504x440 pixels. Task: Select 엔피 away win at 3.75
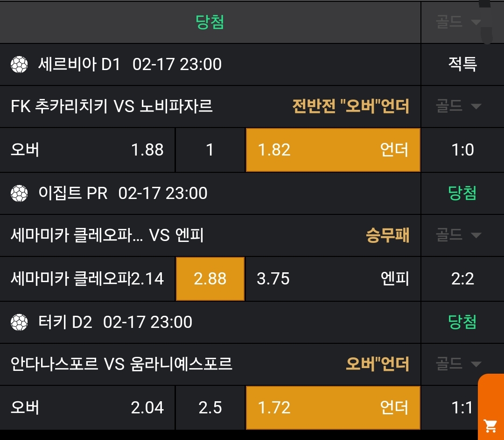[x=333, y=279]
